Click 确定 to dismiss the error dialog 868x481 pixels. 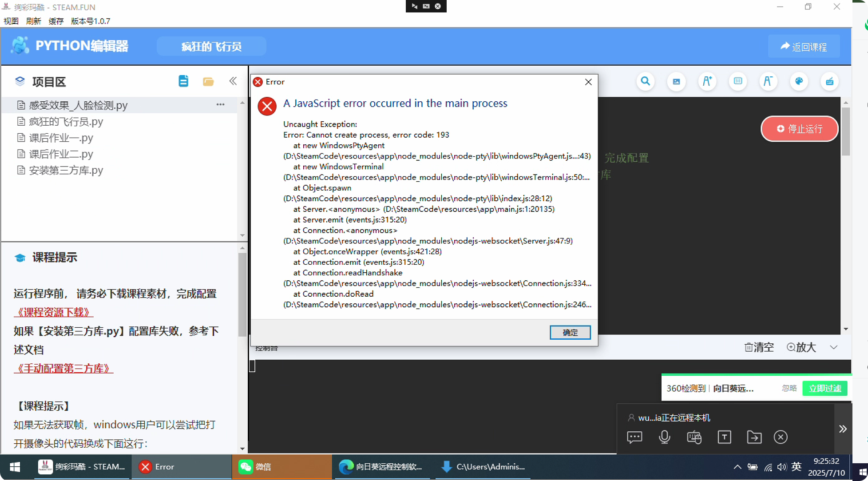[x=570, y=332]
